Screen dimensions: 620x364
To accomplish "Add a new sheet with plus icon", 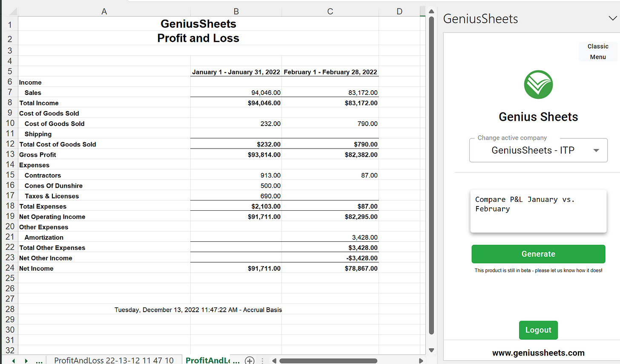I will click(x=250, y=361).
